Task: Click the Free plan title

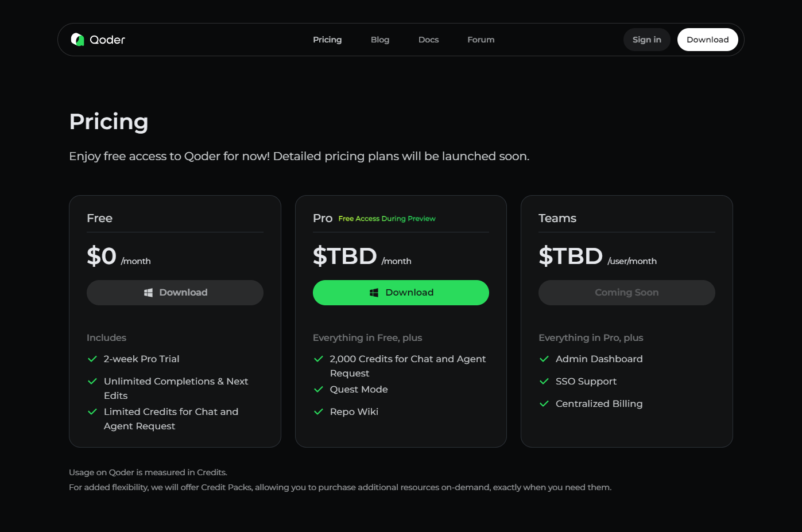Action: pyautogui.click(x=99, y=218)
